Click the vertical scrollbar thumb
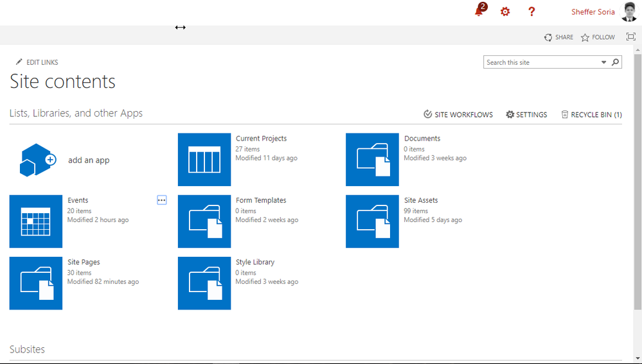This screenshot has height=364, width=642. [638, 182]
